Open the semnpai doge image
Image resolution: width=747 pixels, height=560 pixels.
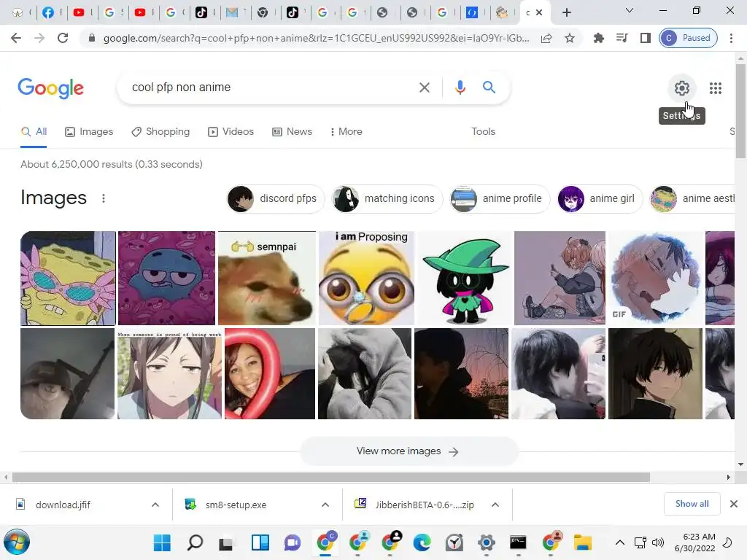(267, 278)
